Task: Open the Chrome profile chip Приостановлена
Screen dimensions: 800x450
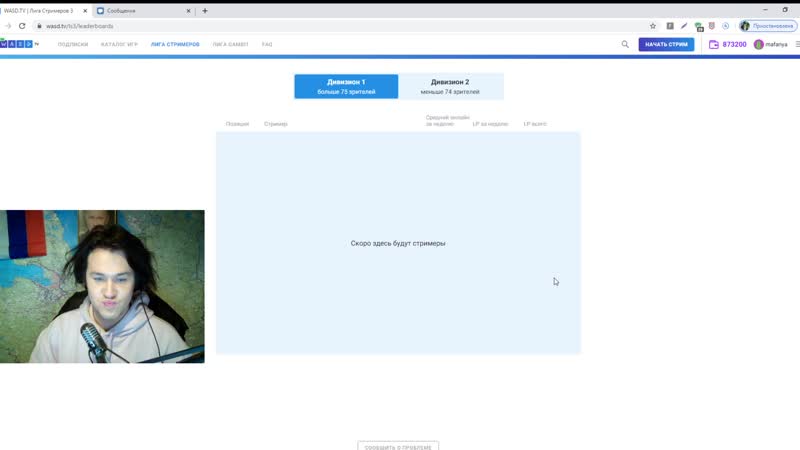Action: tap(768, 26)
